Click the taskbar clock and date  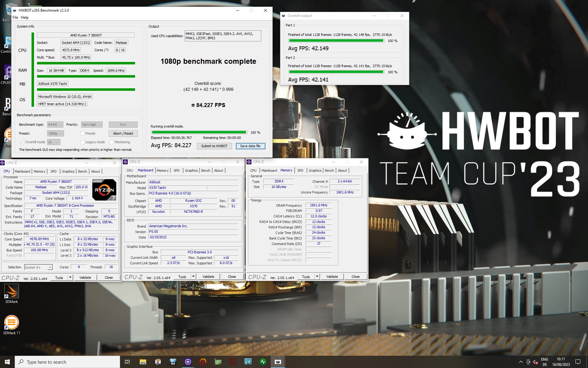pos(561,362)
